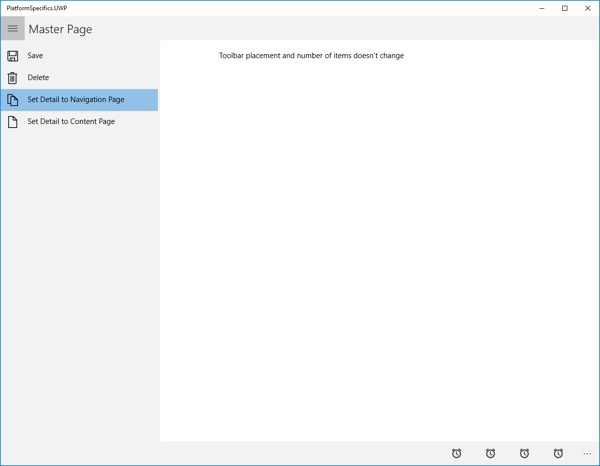
Task: Minimize the PlatformSpecifics.UWP window
Action: tap(542, 8)
